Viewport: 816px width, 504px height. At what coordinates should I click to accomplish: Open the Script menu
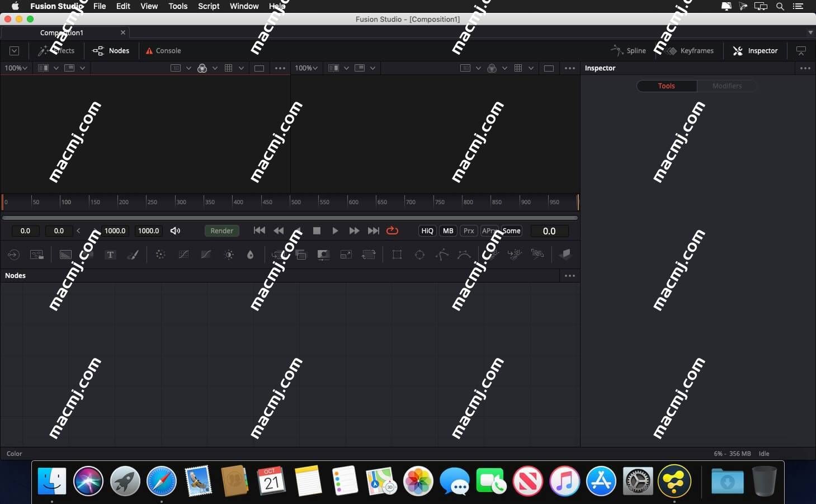click(x=209, y=6)
